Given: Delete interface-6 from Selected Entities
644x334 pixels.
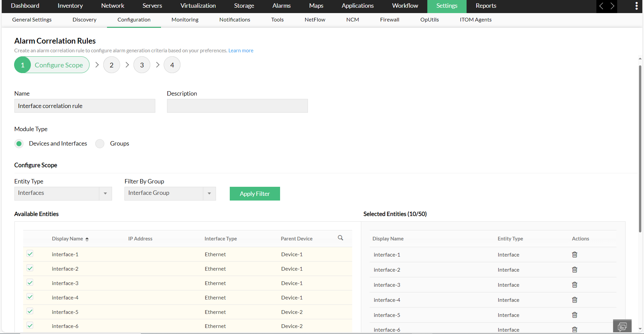Looking at the screenshot, I should (x=575, y=330).
